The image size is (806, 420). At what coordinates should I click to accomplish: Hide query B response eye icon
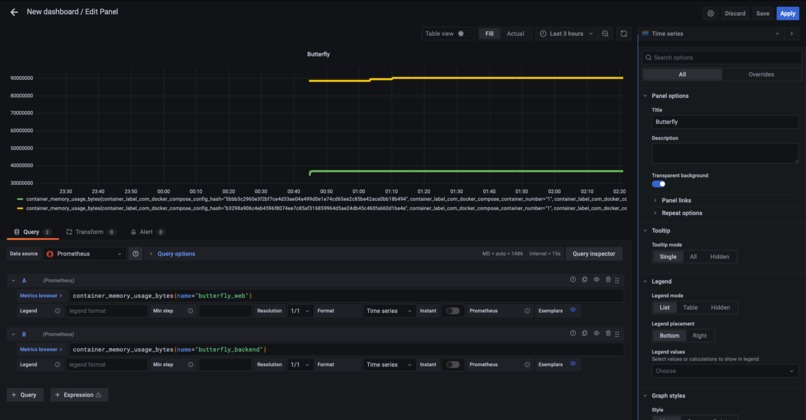596,334
